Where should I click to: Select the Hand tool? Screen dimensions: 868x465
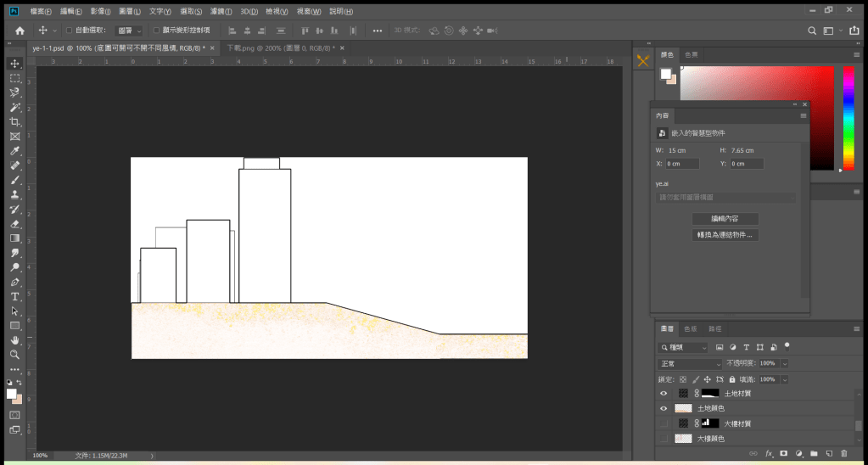[14, 339]
